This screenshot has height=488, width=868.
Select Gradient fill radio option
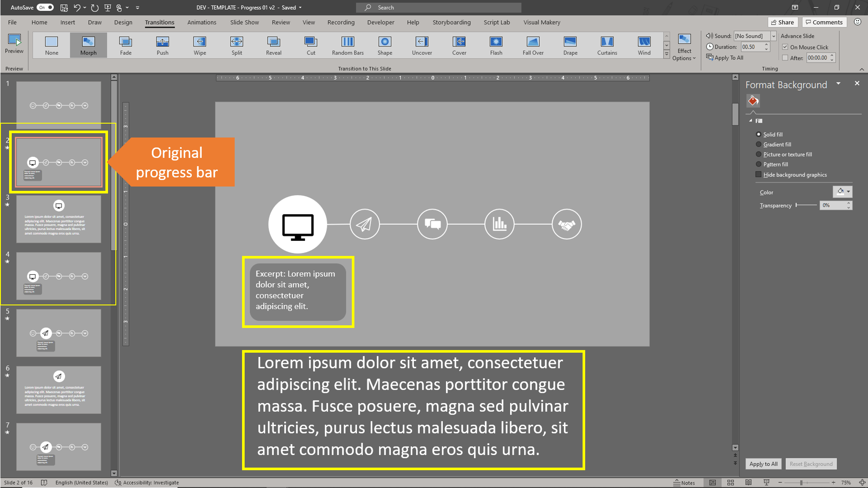point(758,144)
